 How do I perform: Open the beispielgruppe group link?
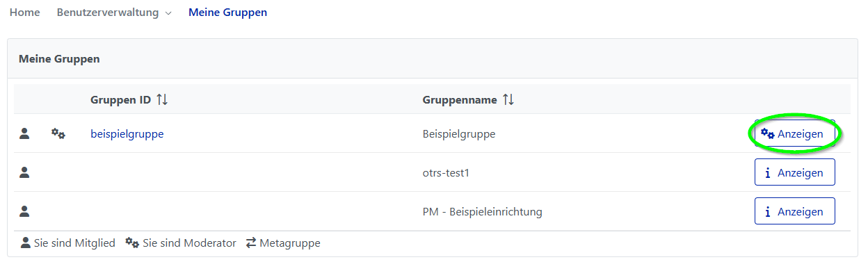(x=127, y=133)
